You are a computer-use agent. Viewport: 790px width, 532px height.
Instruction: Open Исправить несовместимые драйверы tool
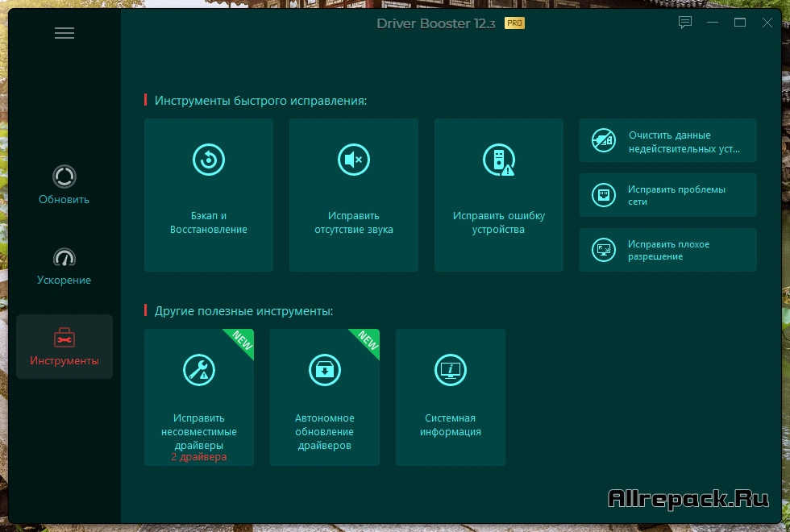(x=199, y=397)
